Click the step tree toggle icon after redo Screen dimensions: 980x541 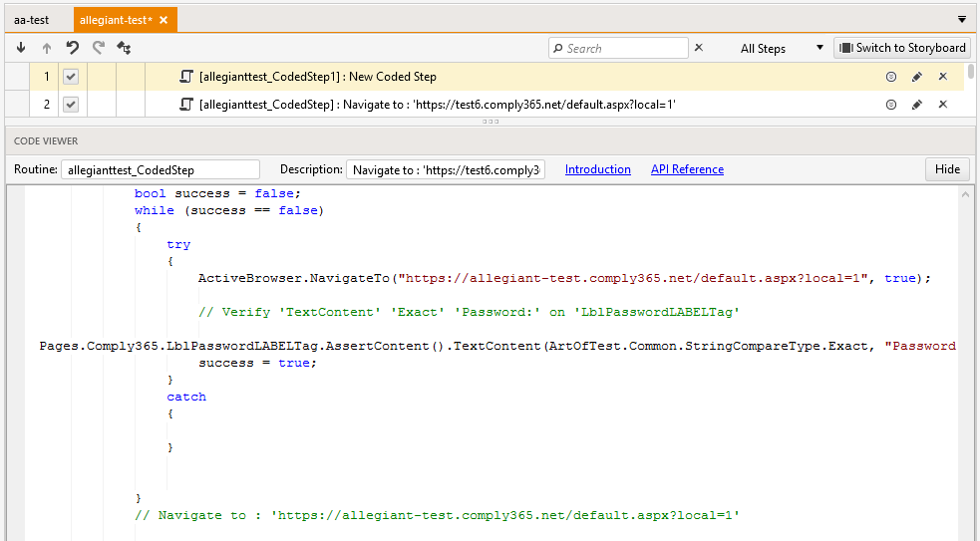tap(125, 48)
